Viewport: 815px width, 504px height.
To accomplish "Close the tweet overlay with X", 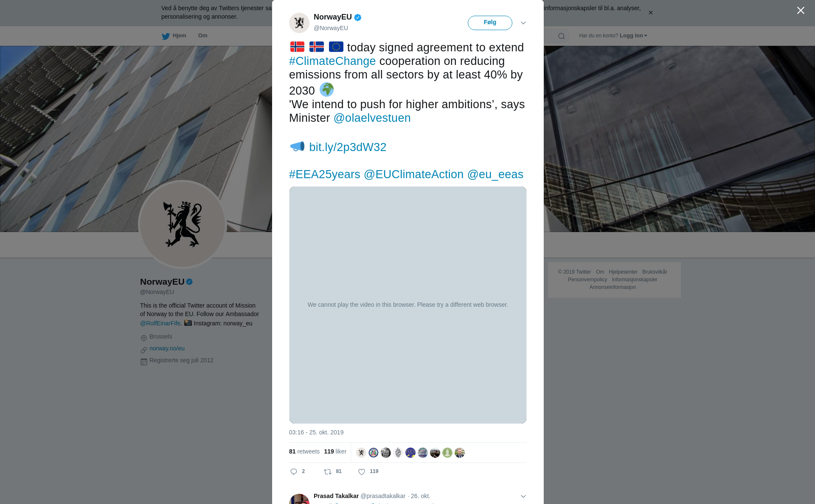I will click(801, 11).
